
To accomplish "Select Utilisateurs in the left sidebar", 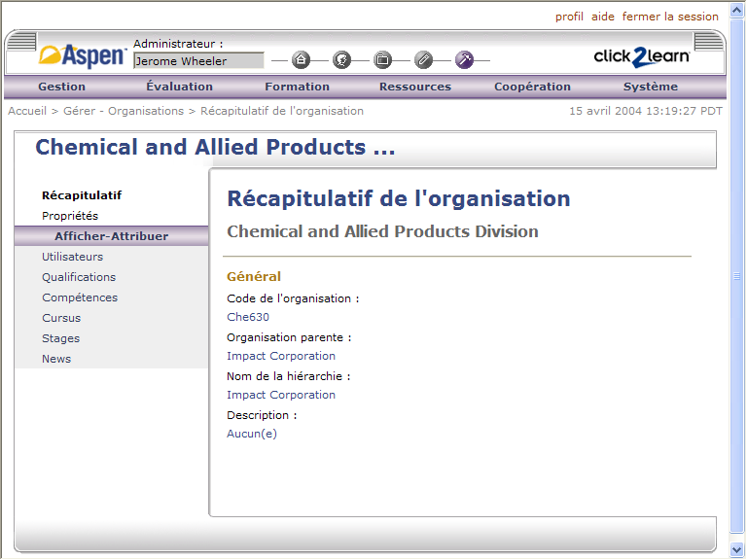I will click(72, 257).
